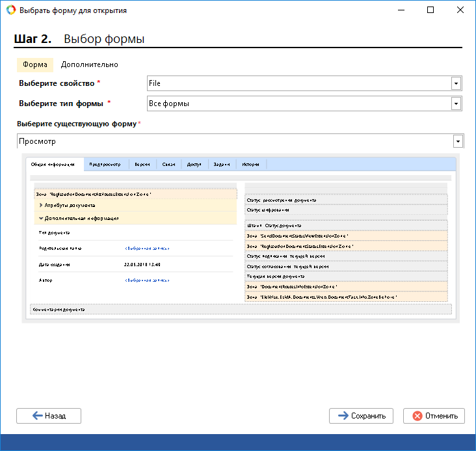Click the ELMA logo in title bar
This screenshot has width=476, height=451.
point(10,10)
